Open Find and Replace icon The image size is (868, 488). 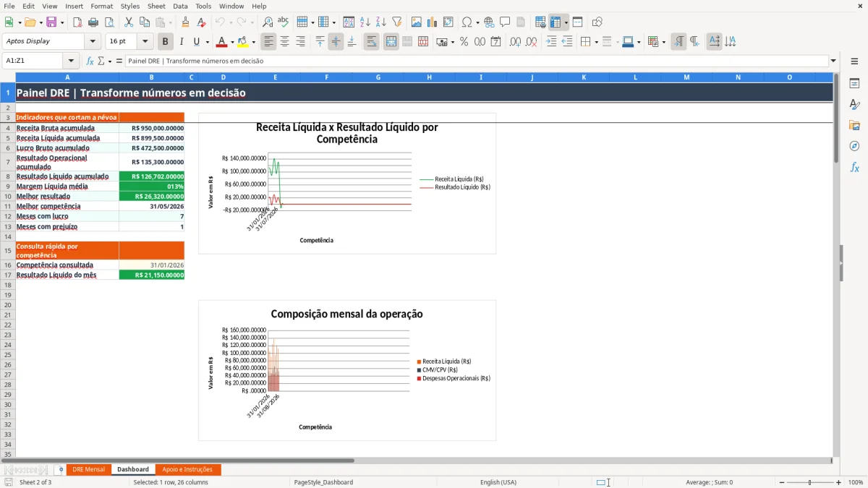pyautogui.click(x=268, y=22)
